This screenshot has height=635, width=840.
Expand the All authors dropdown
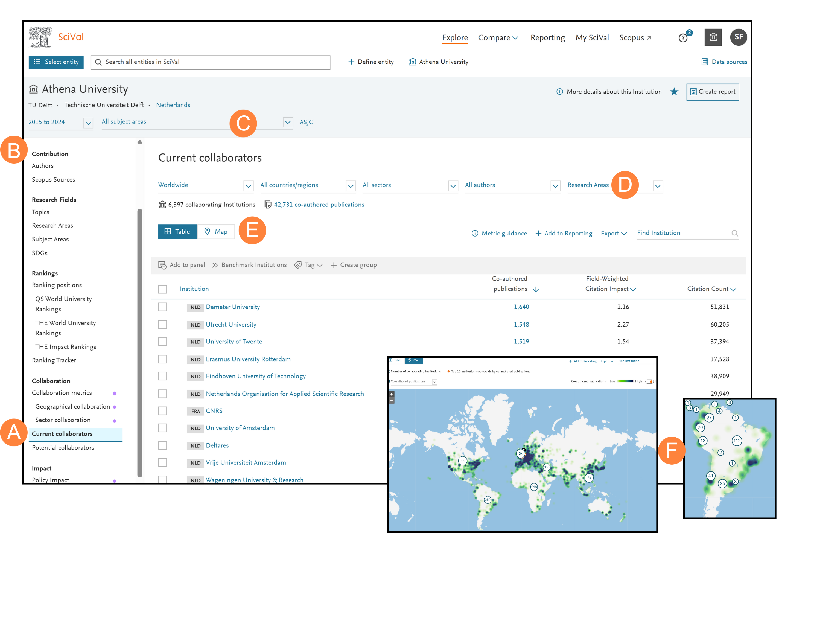coord(513,185)
